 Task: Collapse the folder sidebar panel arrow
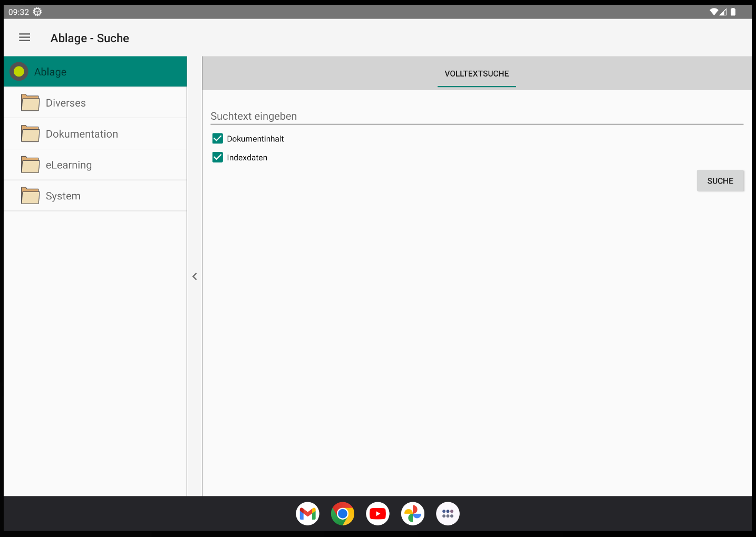tap(195, 276)
